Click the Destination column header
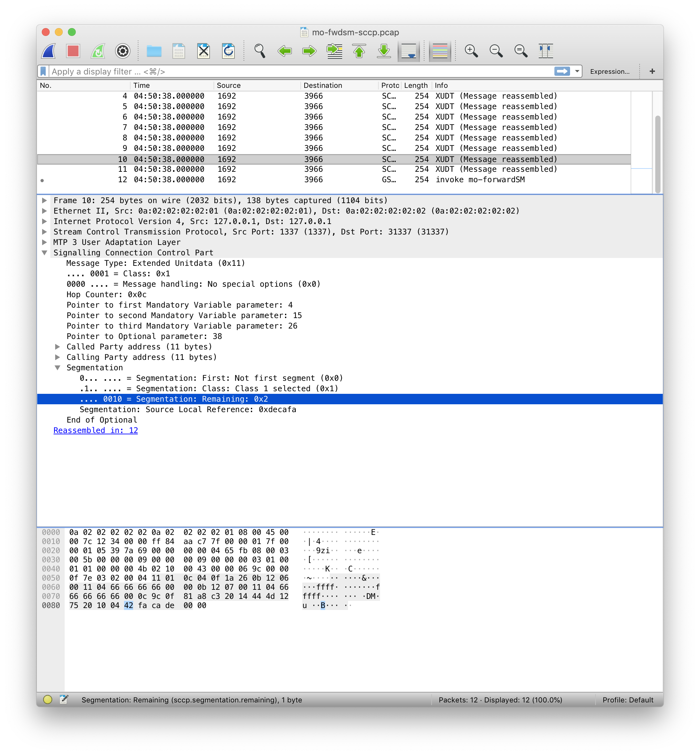This screenshot has width=700, height=755. point(322,86)
